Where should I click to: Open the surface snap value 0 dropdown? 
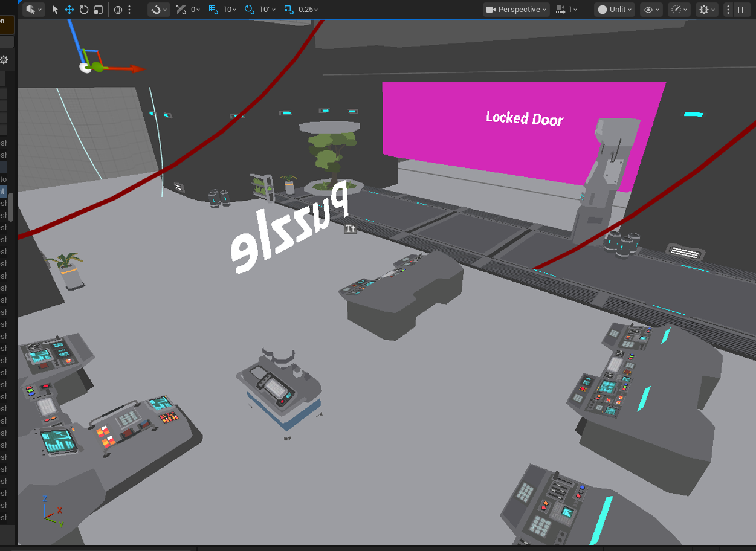tap(196, 10)
